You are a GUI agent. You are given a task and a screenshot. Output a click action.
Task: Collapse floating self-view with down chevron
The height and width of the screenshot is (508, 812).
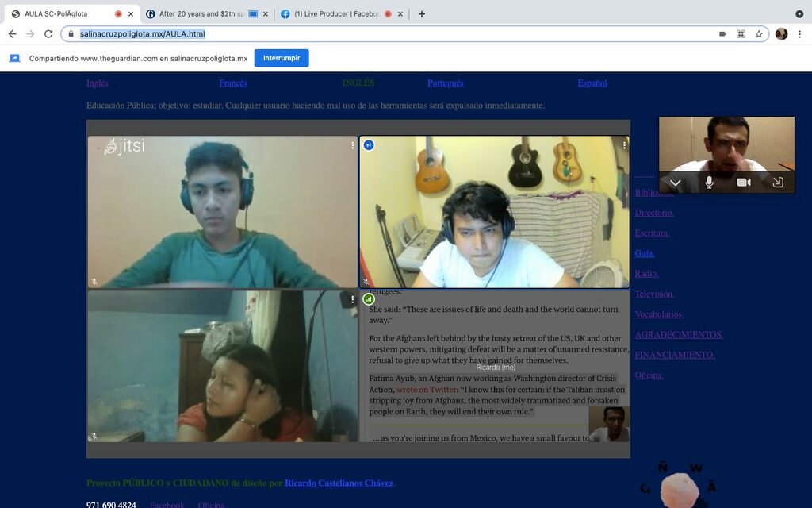tap(675, 183)
